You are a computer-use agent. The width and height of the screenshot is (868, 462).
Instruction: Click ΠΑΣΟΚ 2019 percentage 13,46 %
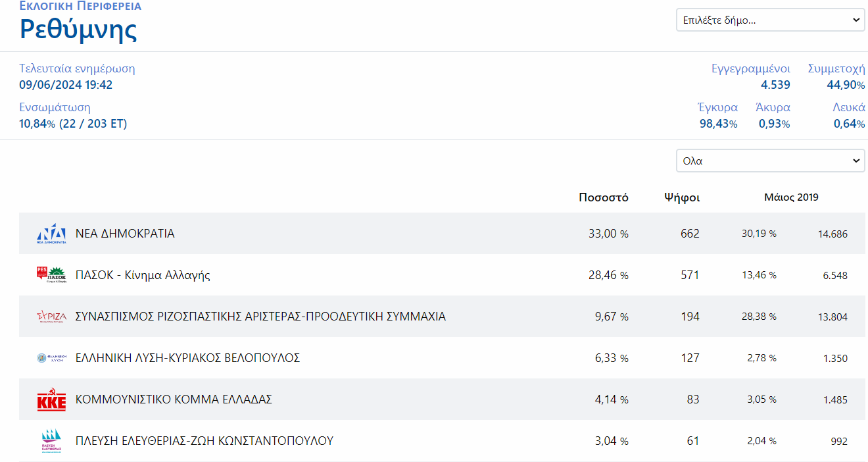click(x=759, y=275)
